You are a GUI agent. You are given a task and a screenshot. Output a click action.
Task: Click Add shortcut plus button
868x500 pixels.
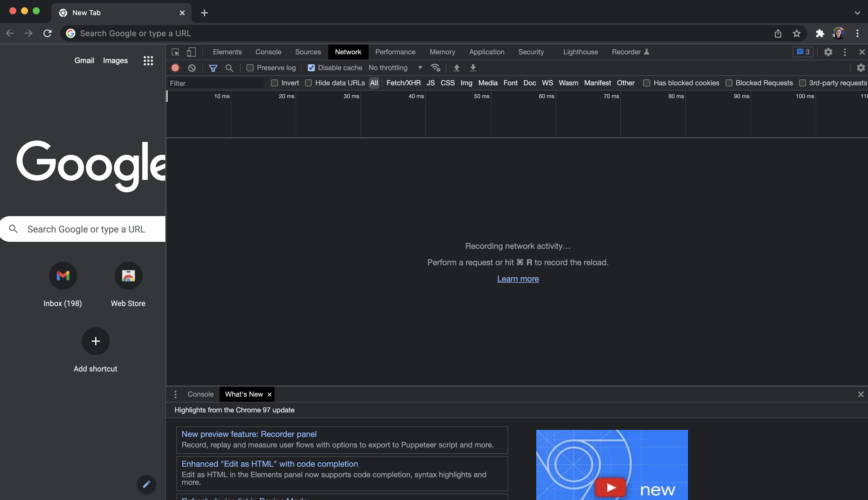click(x=96, y=341)
